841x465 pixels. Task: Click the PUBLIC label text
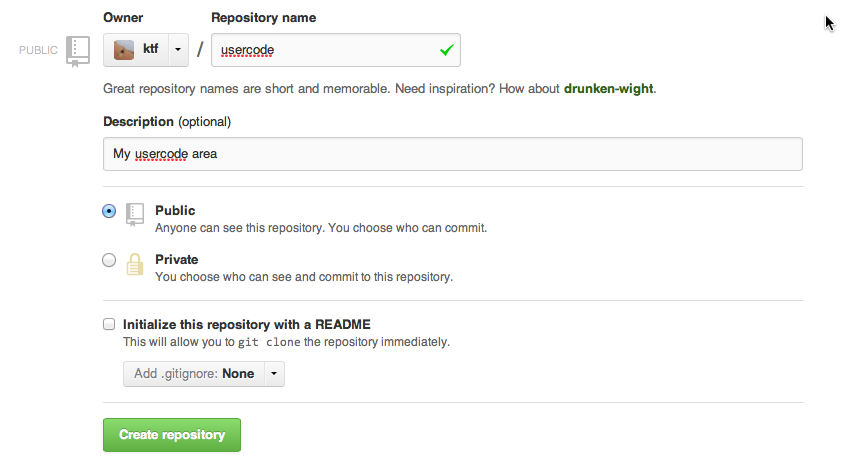[38, 50]
